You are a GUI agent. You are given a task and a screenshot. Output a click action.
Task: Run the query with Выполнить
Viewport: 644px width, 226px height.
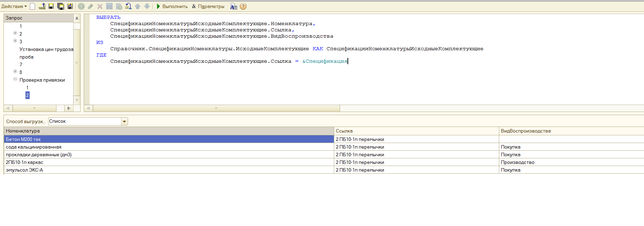pyautogui.click(x=172, y=6)
